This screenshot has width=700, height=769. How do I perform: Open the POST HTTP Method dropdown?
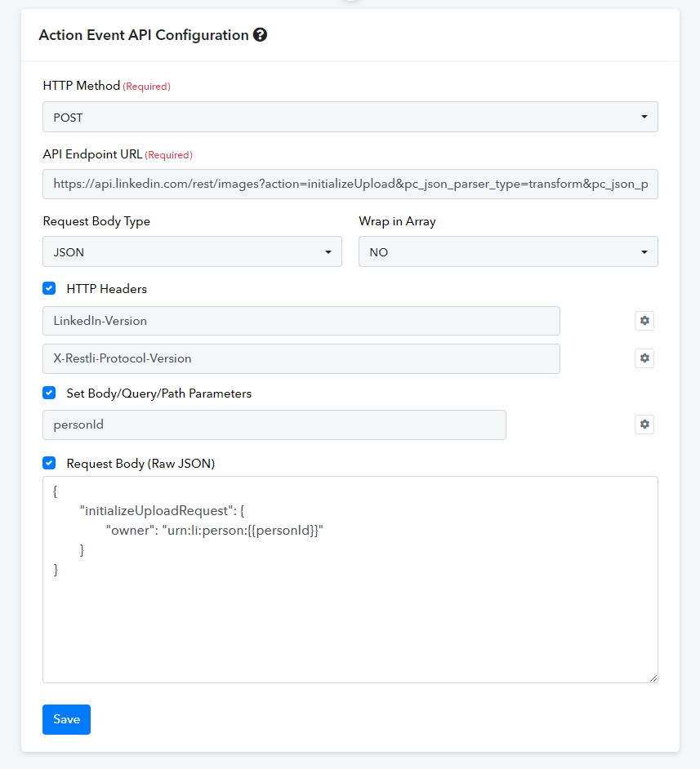point(350,117)
